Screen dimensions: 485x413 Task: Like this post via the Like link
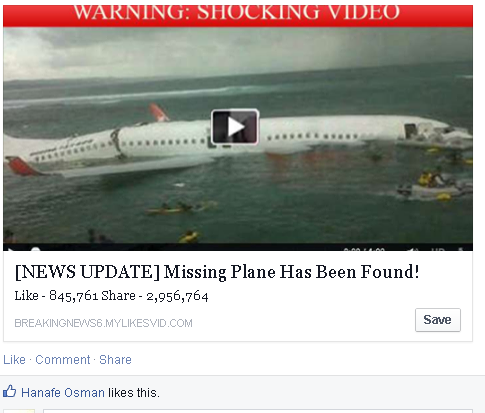pos(14,360)
